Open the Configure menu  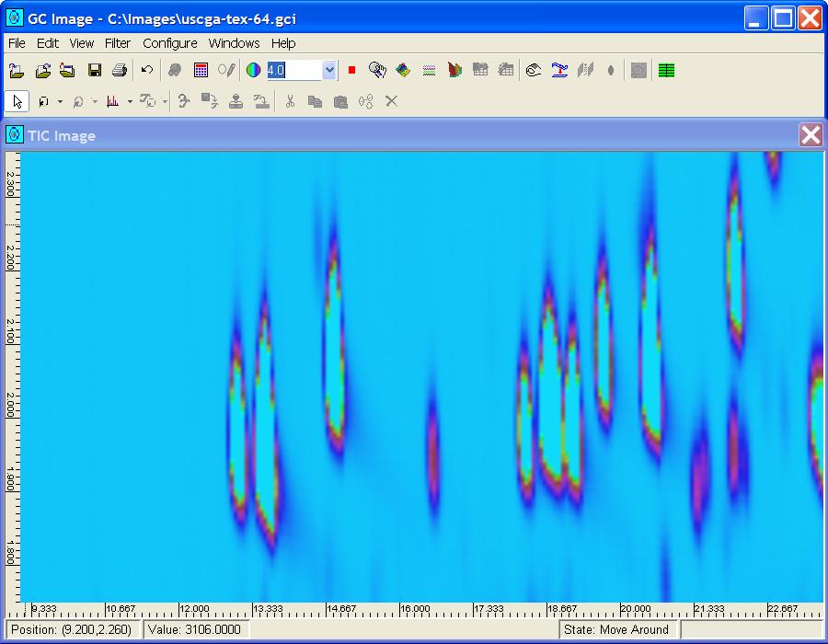tap(169, 43)
